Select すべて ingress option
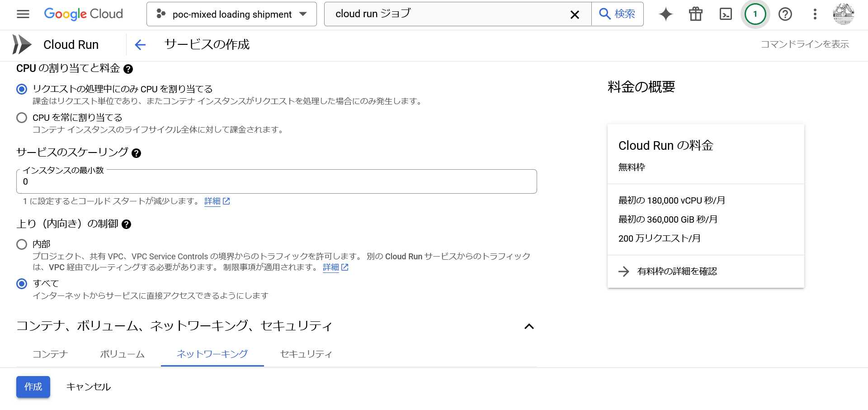This screenshot has width=868, height=410. (x=22, y=284)
